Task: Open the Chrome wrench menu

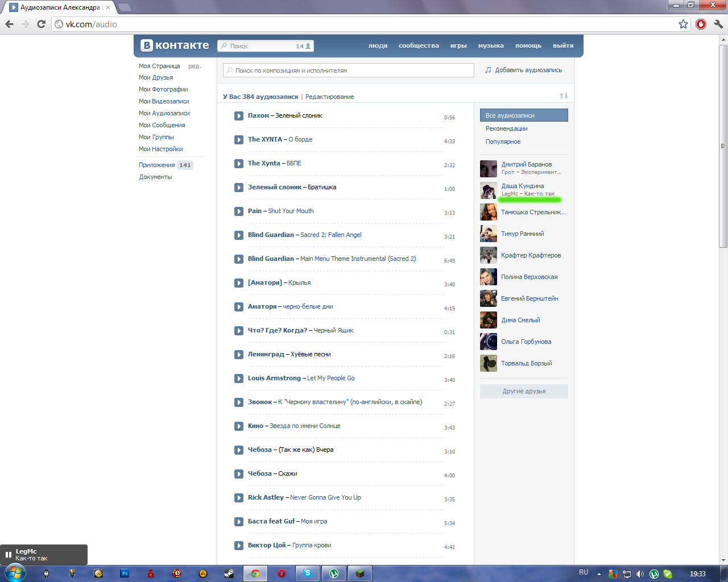Action: [x=718, y=24]
